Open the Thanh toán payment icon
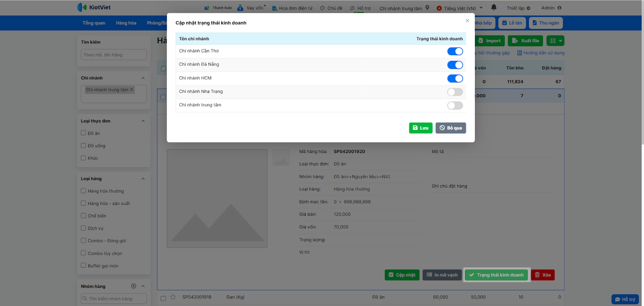644x306 pixels. point(207,8)
